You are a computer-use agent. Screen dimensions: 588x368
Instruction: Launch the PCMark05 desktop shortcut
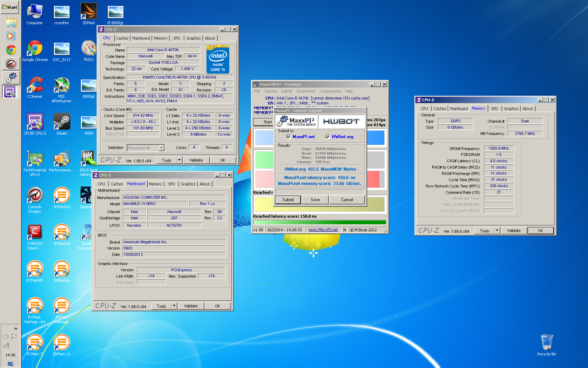(x=35, y=272)
